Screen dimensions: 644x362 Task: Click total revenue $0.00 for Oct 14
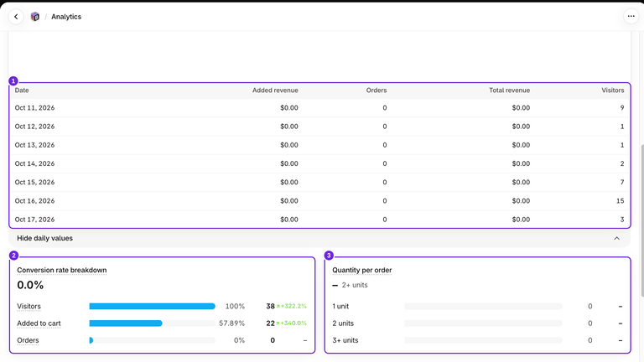[x=521, y=163]
